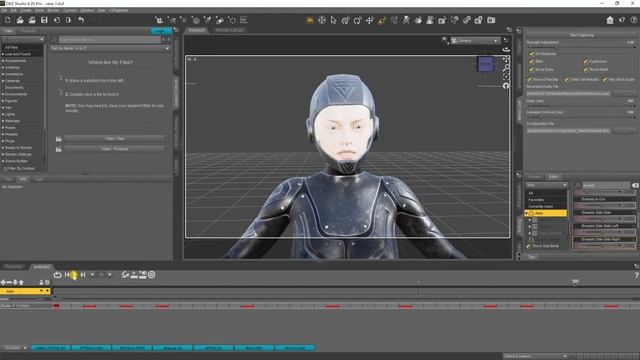The width and height of the screenshot is (640, 360).
Task: Click the Open File folder icon
Action: [x=20, y=20]
